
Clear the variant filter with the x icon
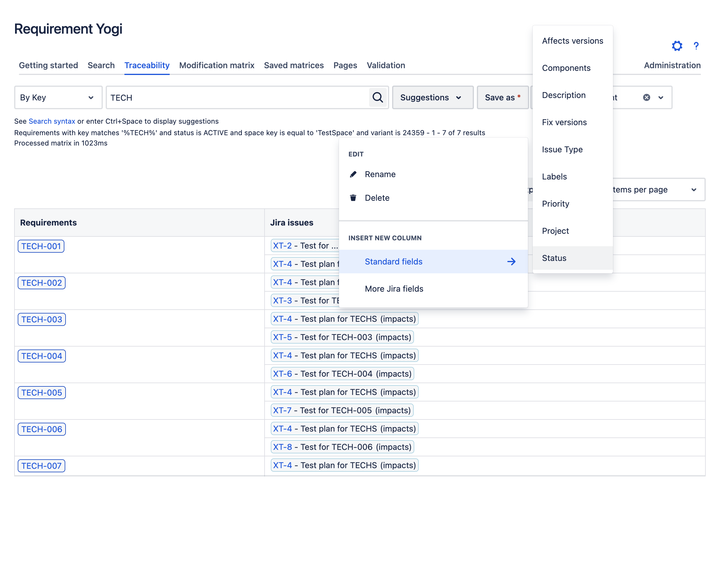646,97
